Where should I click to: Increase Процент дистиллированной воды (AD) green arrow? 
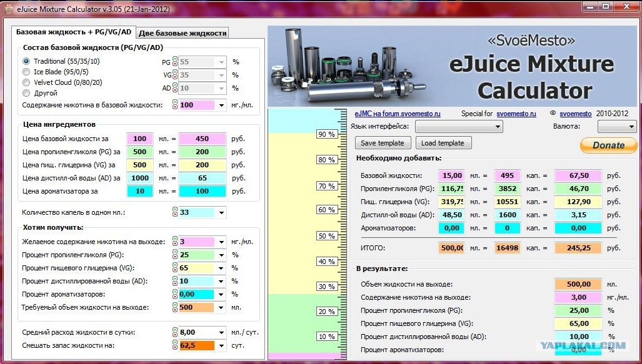coord(175,278)
